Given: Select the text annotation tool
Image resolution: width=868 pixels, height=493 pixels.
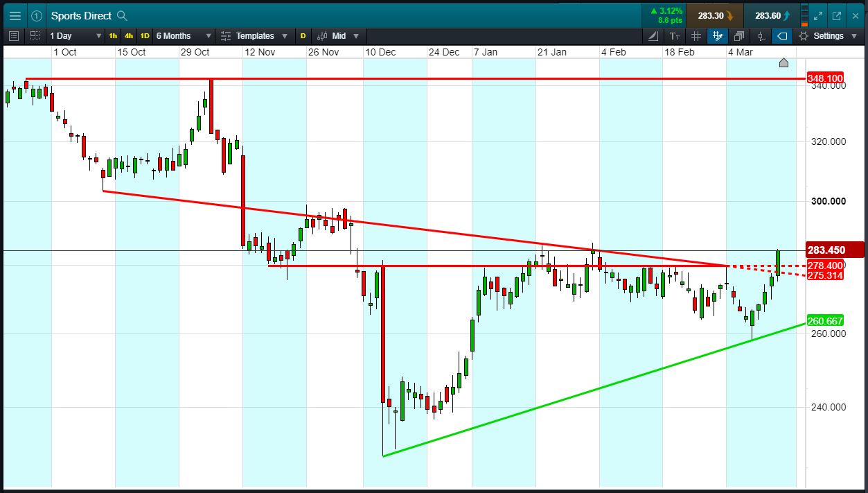Looking at the screenshot, I should coord(675,35).
